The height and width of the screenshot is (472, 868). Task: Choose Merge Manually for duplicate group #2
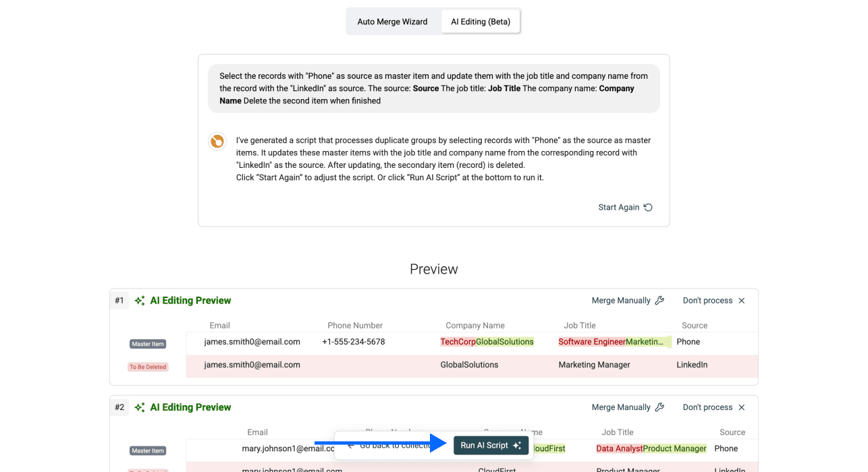(x=622, y=407)
